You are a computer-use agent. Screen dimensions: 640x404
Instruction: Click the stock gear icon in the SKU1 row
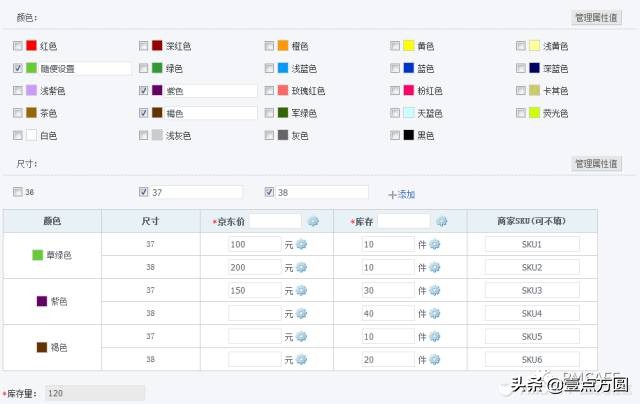[435, 244]
